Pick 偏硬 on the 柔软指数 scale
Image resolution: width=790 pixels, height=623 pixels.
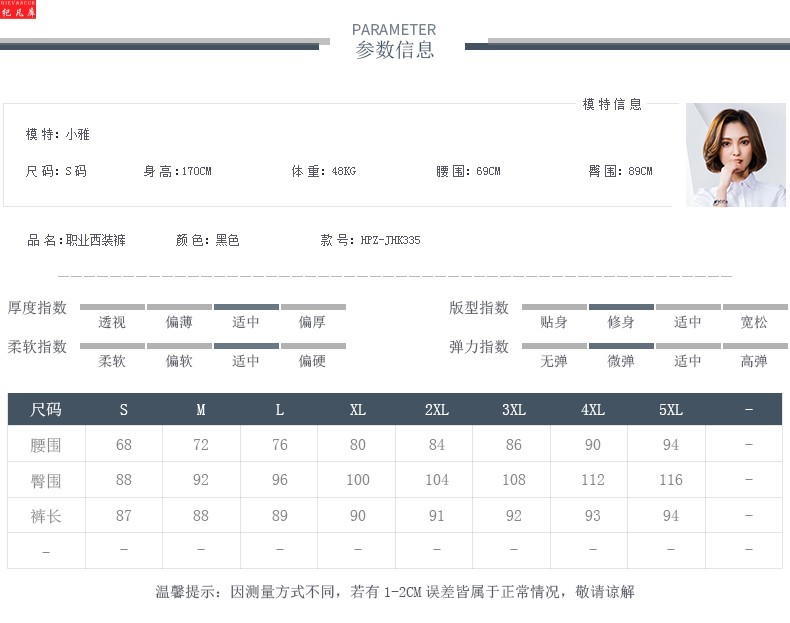tap(313, 361)
